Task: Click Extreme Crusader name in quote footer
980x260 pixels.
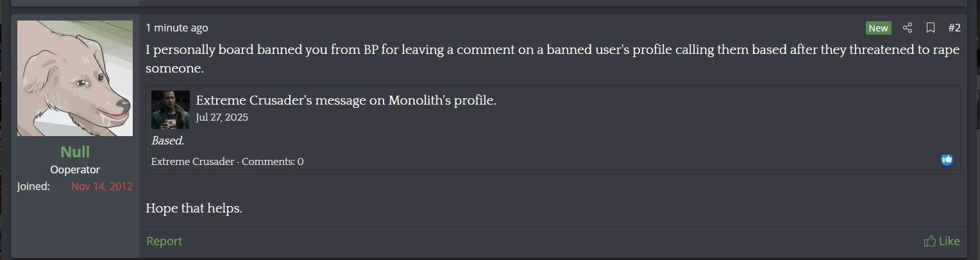Action: pos(192,162)
